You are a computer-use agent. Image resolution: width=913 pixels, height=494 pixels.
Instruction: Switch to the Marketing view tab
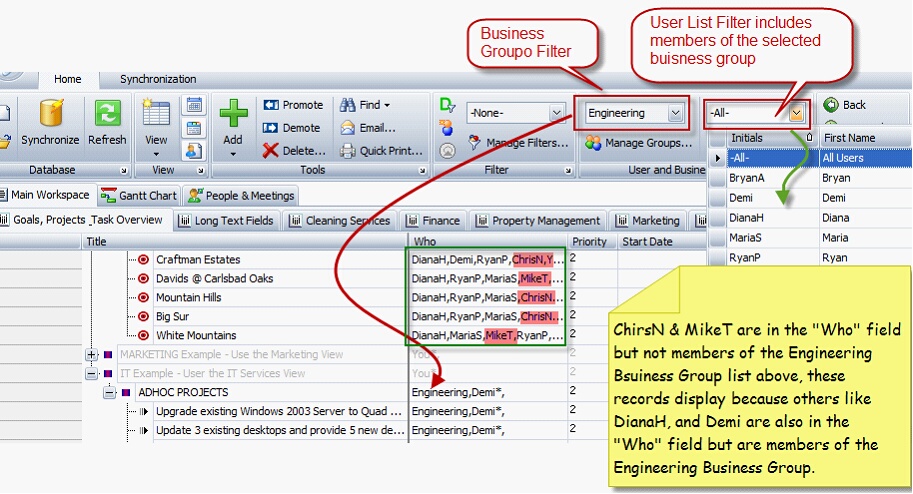coord(648,221)
